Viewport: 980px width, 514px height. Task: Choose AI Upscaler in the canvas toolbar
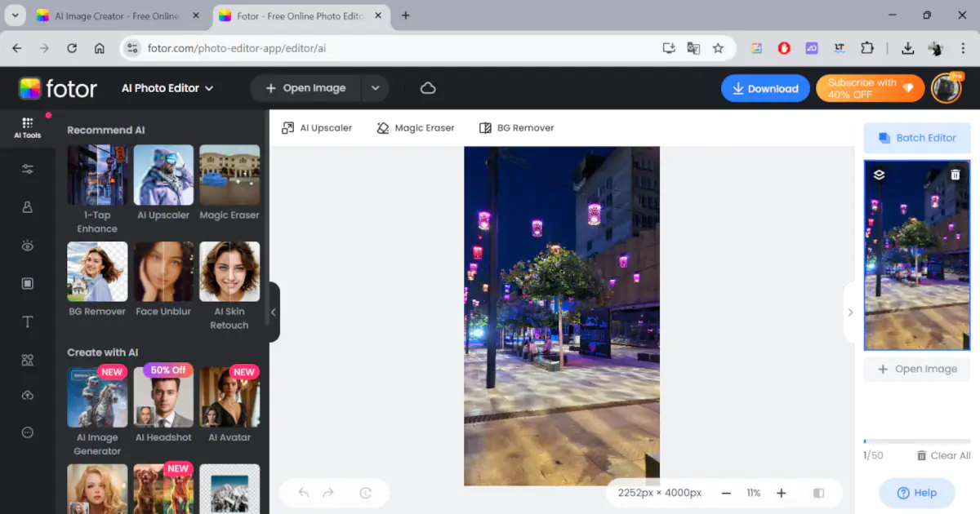pos(317,128)
